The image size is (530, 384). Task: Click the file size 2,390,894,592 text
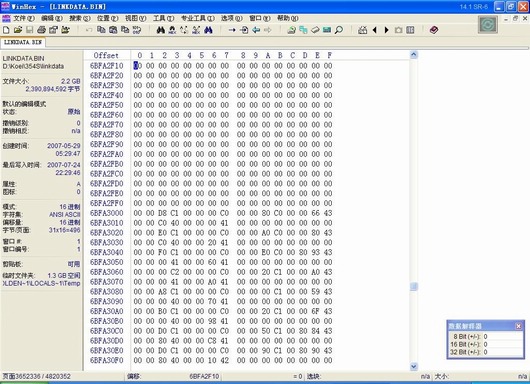53,89
